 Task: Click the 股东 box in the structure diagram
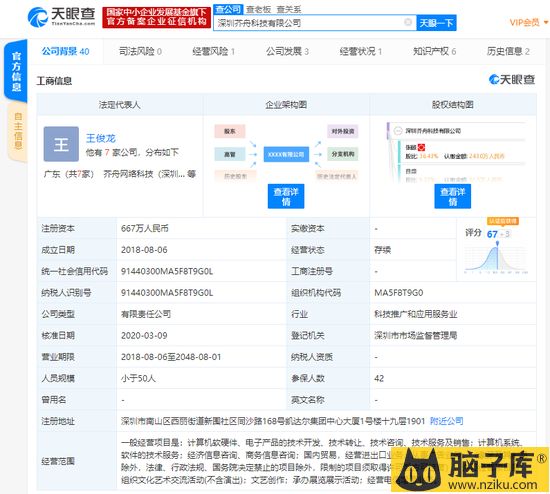tap(230, 131)
